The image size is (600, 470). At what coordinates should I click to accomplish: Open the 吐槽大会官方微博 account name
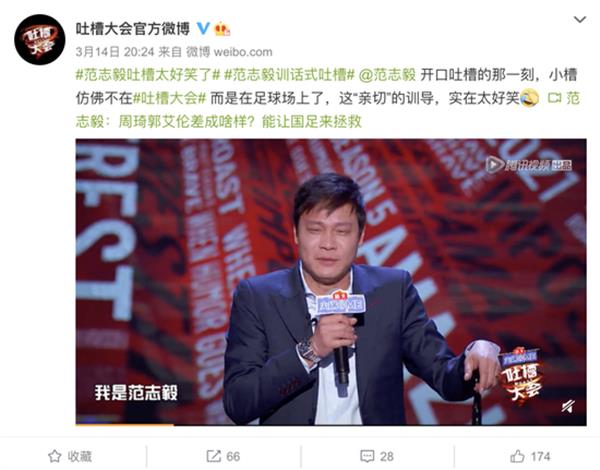coord(132,28)
